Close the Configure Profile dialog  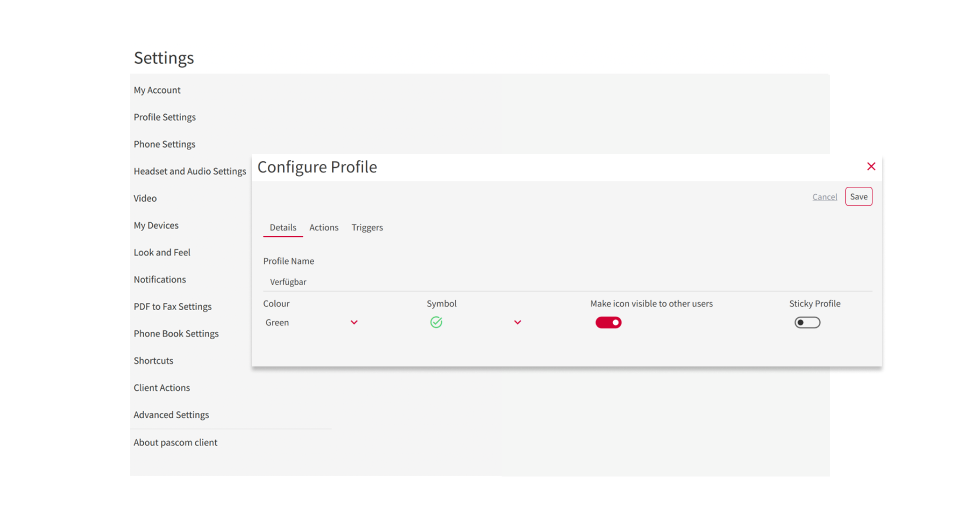coord(871,167)
